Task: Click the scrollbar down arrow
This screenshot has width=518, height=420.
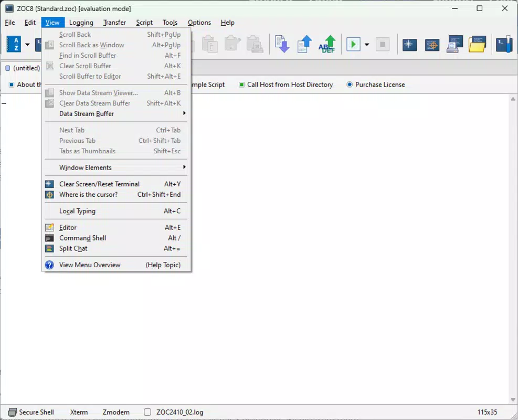Action: click(x=513, y=400)
